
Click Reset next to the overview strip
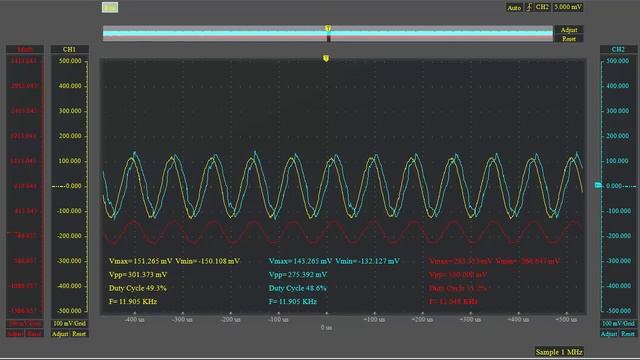(569, 39)
